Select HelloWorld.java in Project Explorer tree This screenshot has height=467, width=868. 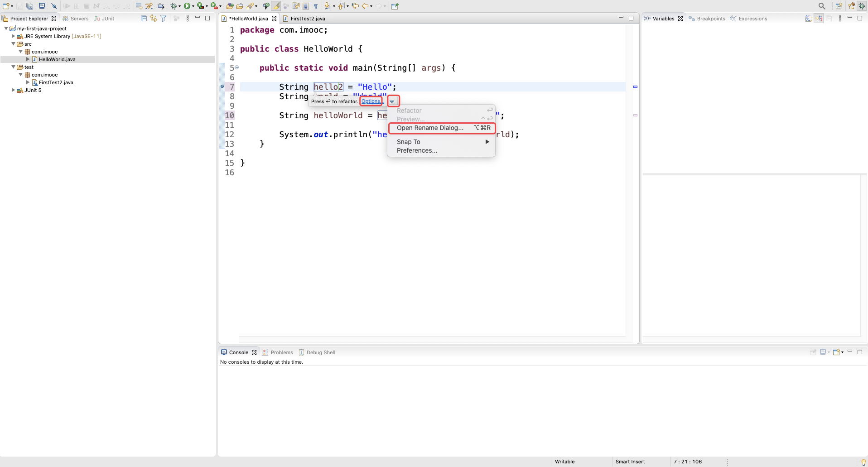pos(57,59)
